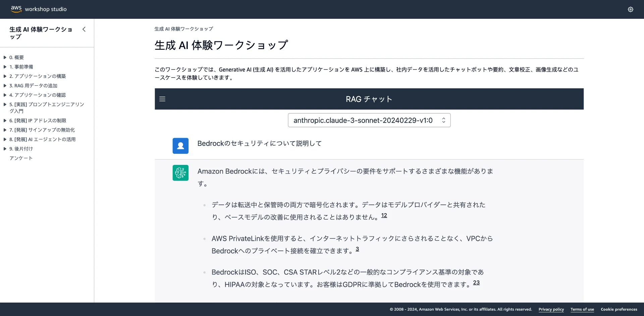Expand 7. [発展] サインアップの無効化 triangle
The image size is (644, 316).
coord(5,130)
